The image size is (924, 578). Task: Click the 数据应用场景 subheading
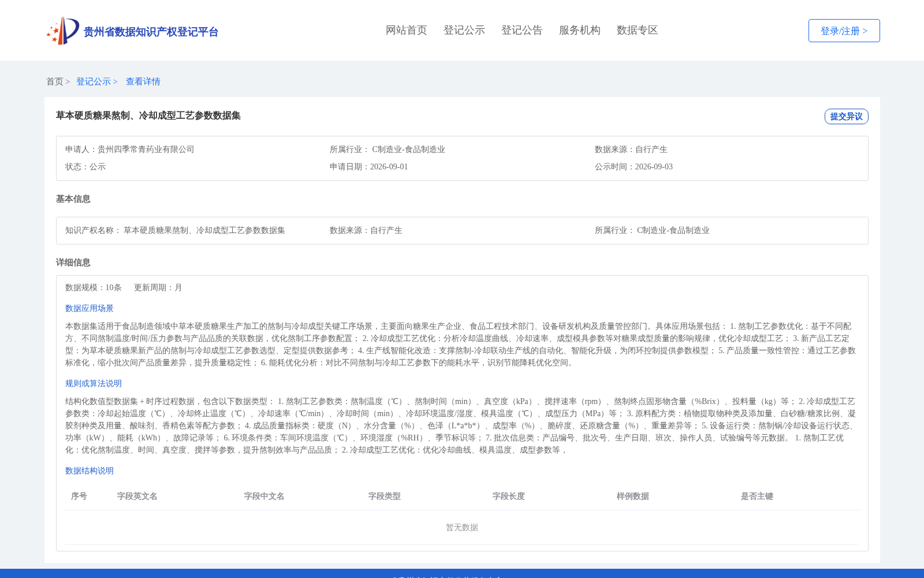coord(90,308)
